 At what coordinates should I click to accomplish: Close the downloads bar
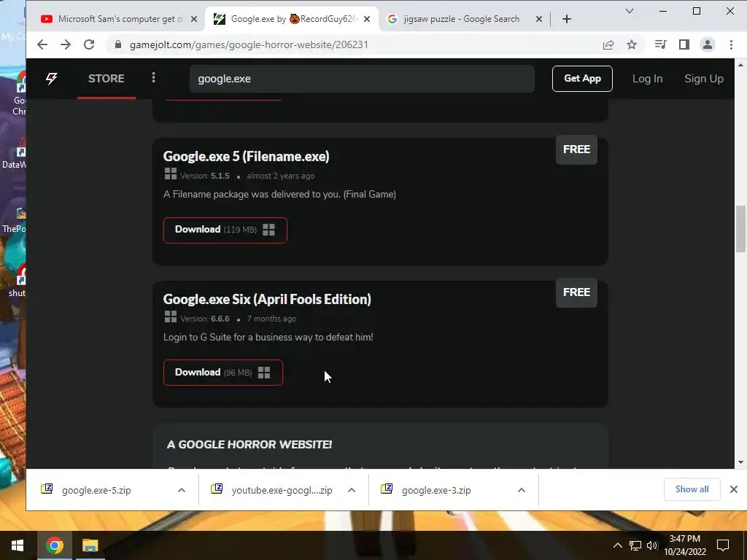pos(734,489)
